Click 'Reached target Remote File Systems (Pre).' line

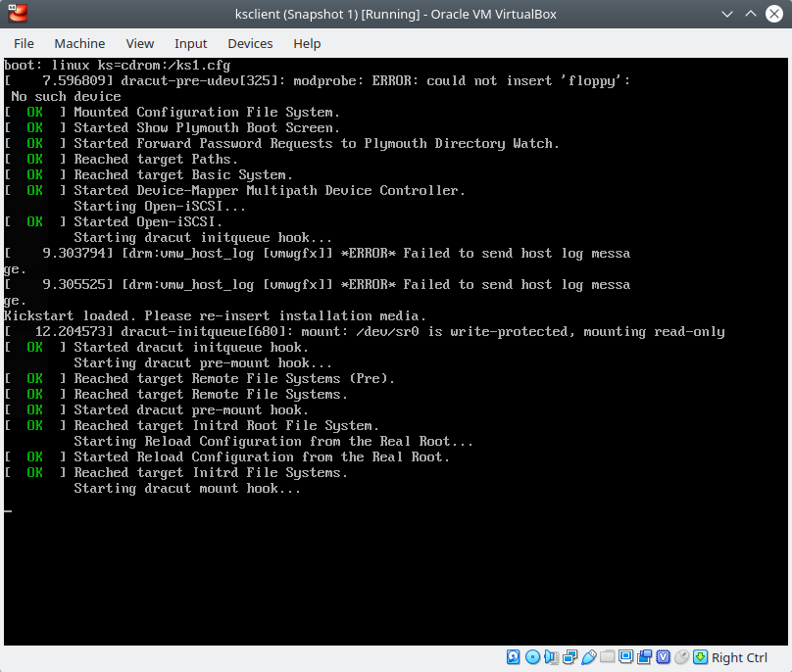[x=199, y=379]
